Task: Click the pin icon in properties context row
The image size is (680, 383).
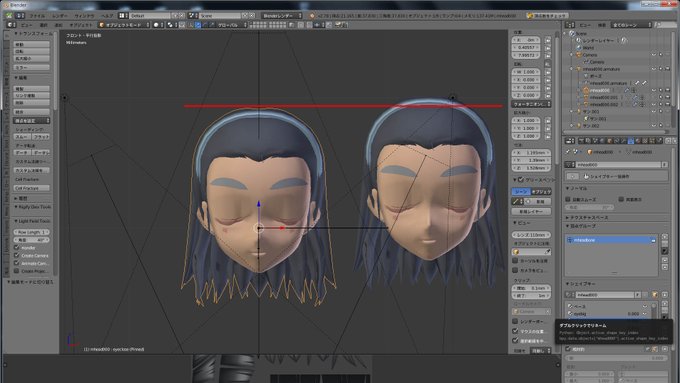Action: 568,152
